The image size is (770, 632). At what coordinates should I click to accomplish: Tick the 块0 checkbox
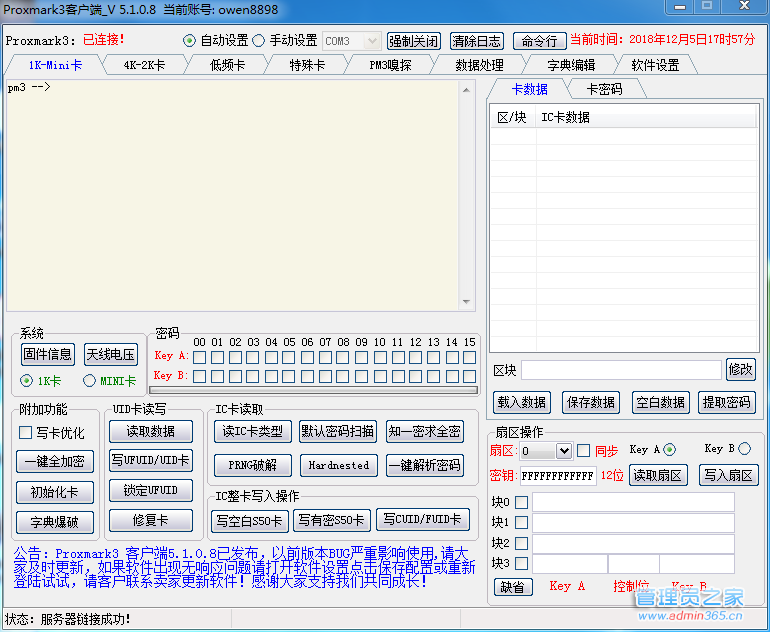coord(522,502)
